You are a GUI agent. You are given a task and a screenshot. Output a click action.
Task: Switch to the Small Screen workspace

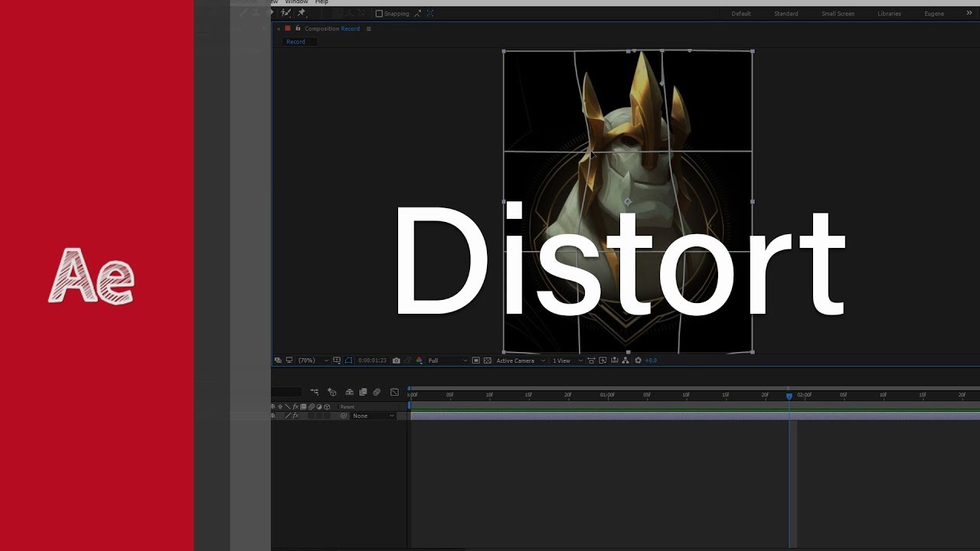[x=838, y=14]
